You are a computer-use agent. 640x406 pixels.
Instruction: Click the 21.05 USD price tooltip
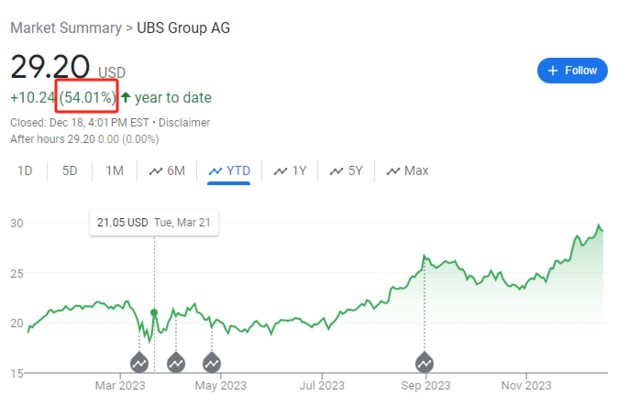(153, 222)
